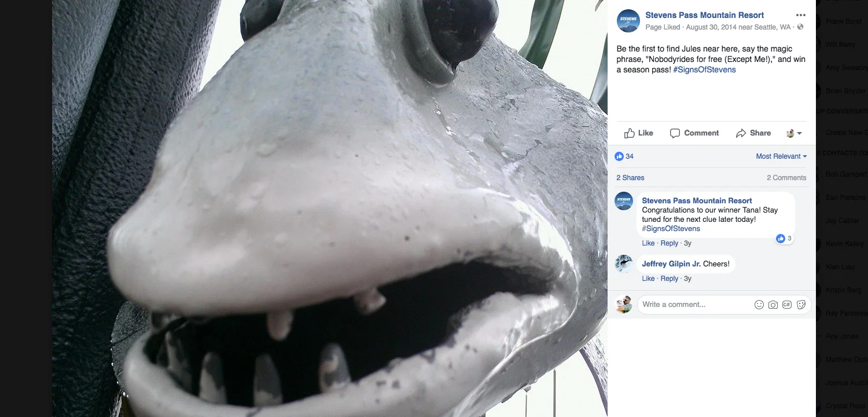This screenshot has width=868, height=417.
Task: Click Stevens Pass avatar on the winner comment
Action: 624,201
